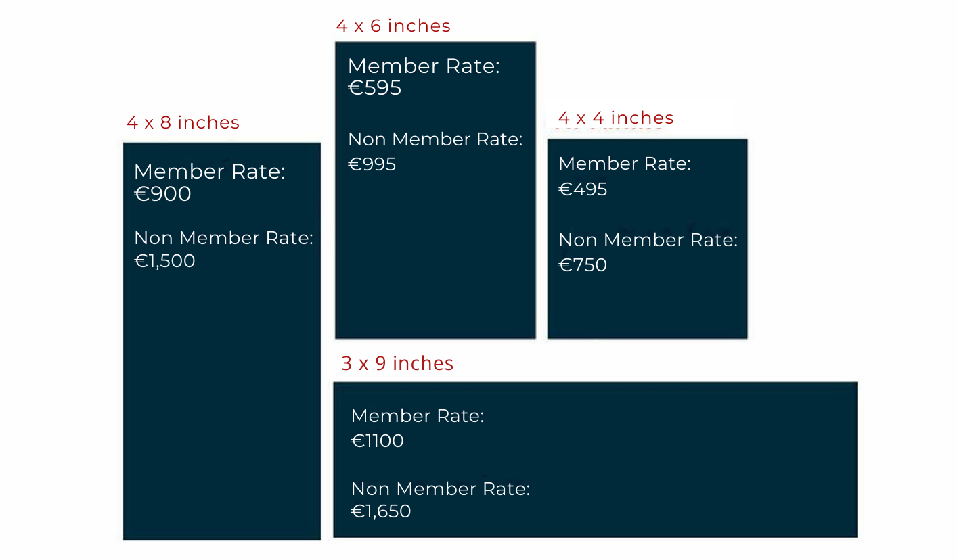Click the 3 x 9 inches size label

(397, 363)
